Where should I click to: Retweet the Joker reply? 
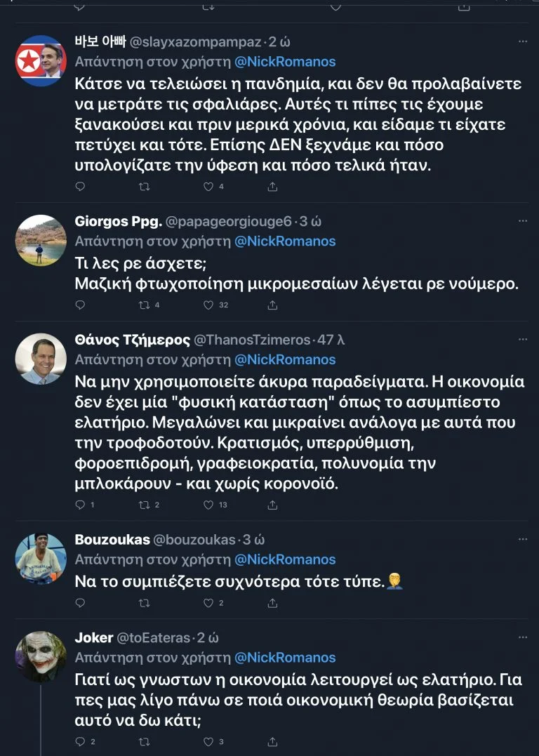click(x=144, y=742)
